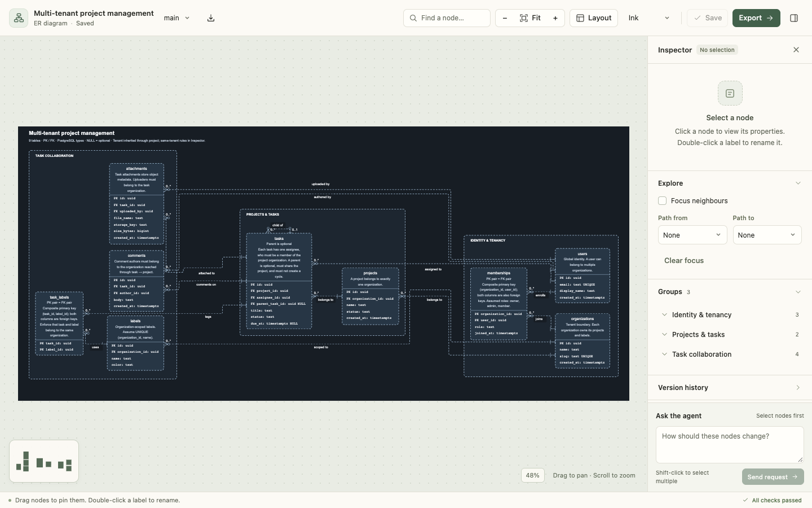The height and width of the screenshot is (508, 812).
Task: Focus the Find a node search field
Action: [x=447, y=18]
